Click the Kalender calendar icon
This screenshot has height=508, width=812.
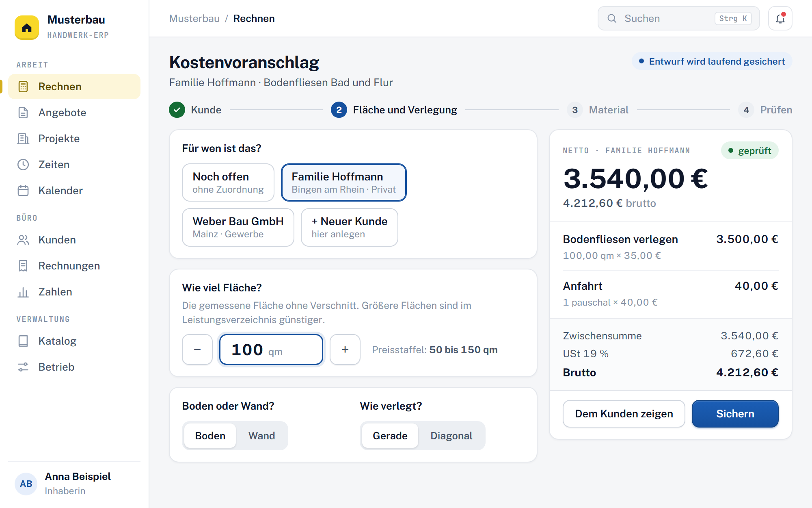click(x=23, y=191)
